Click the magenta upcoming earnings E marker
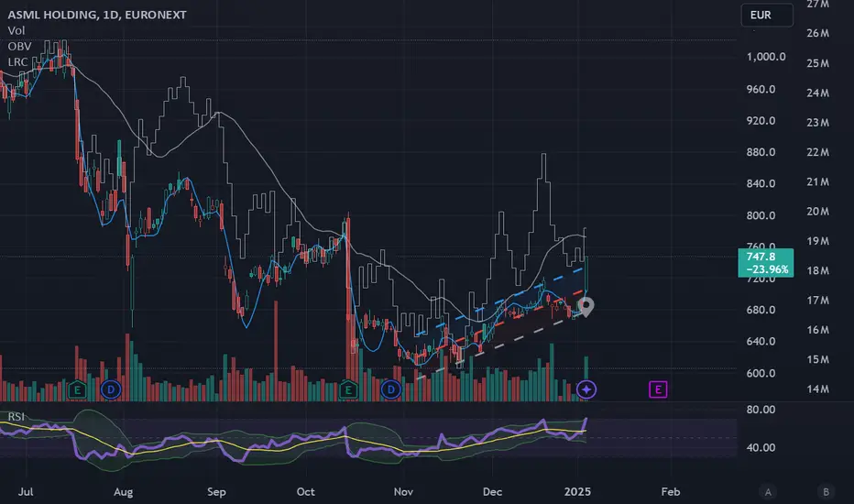Image resolution: width=854 pixels, height=504 pixels. tap(658, 389)
